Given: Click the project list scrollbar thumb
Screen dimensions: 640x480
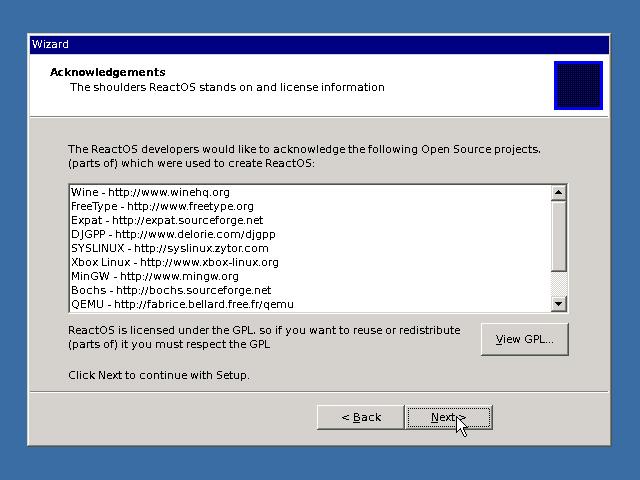Looking at the screenshot, I should point(559,234).
